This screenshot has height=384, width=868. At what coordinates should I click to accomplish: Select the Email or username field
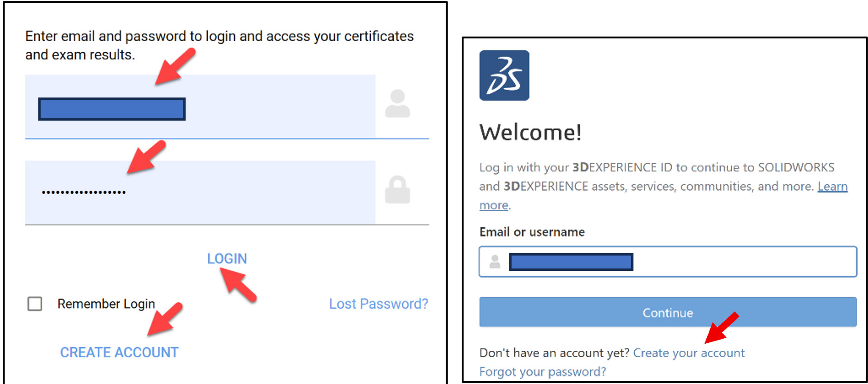tap(739, 262)
